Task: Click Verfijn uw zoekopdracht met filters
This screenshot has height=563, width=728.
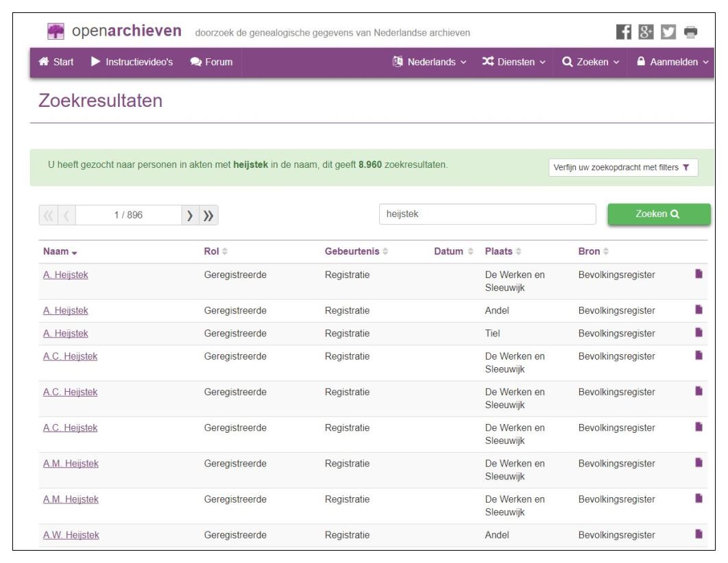Action: click(623, 167)
